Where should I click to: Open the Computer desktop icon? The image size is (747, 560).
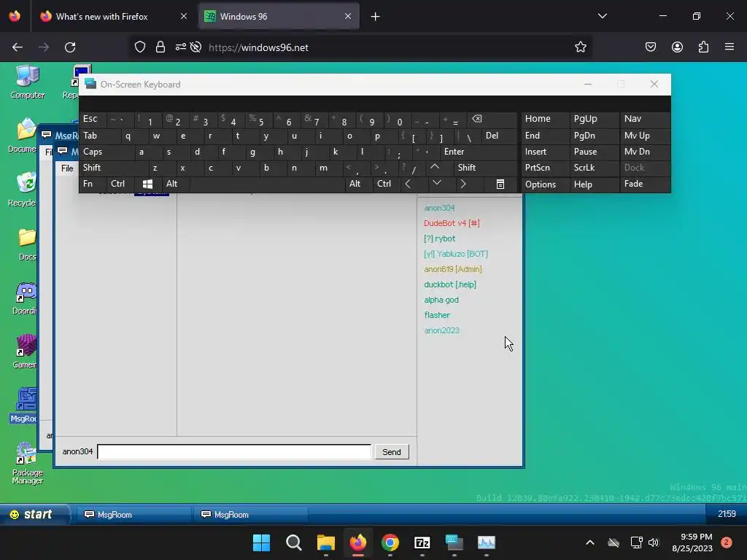27,82
